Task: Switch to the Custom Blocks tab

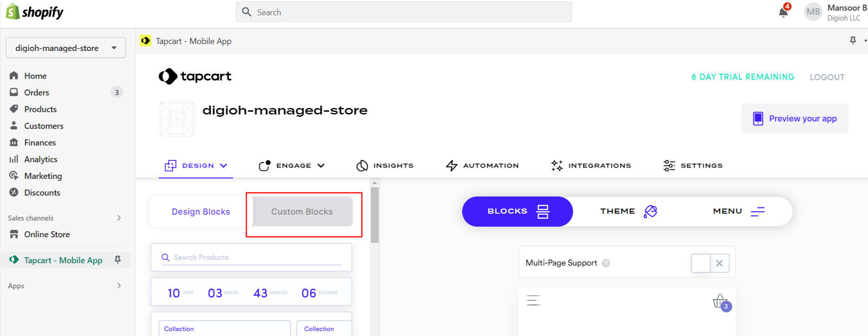Action: (x=302, y=211)
